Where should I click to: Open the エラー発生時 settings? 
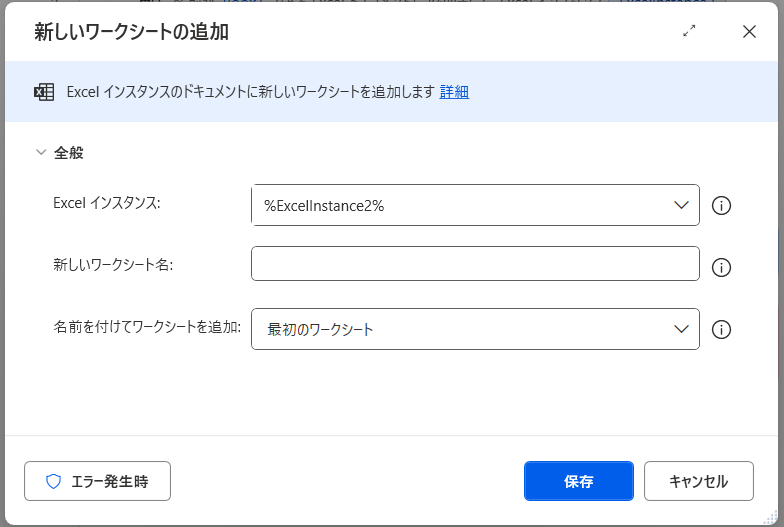98,481
